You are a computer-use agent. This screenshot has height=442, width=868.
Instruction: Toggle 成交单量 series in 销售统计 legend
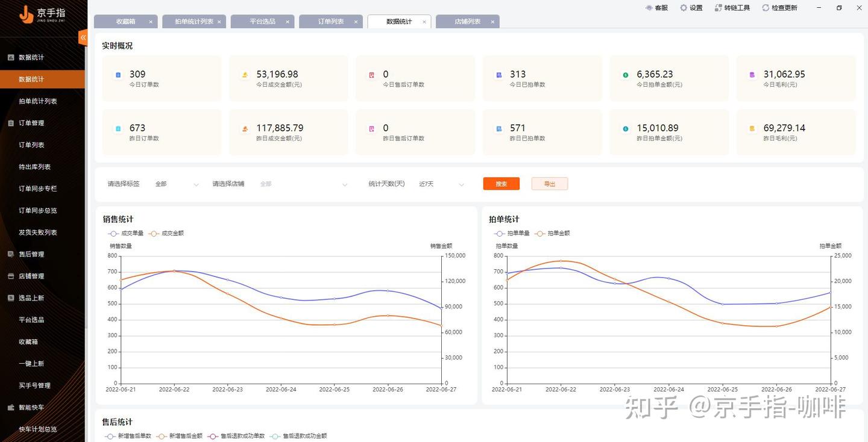[x=125, y=233]
